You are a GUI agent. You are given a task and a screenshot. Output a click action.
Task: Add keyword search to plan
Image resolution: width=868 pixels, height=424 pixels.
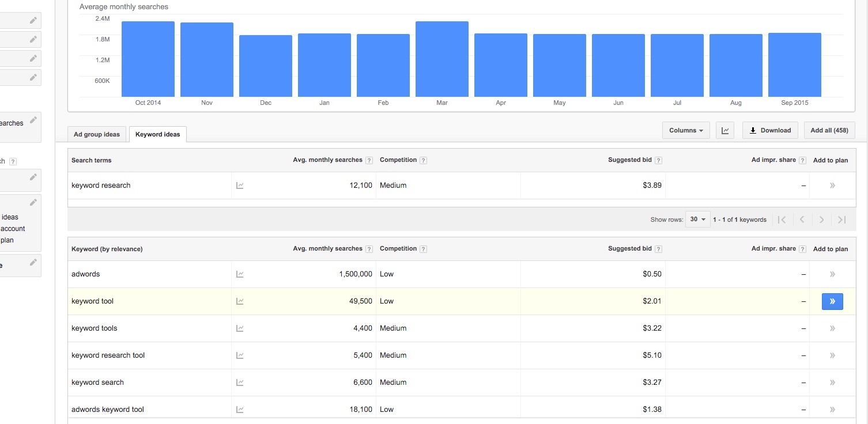tap(832, 383)
